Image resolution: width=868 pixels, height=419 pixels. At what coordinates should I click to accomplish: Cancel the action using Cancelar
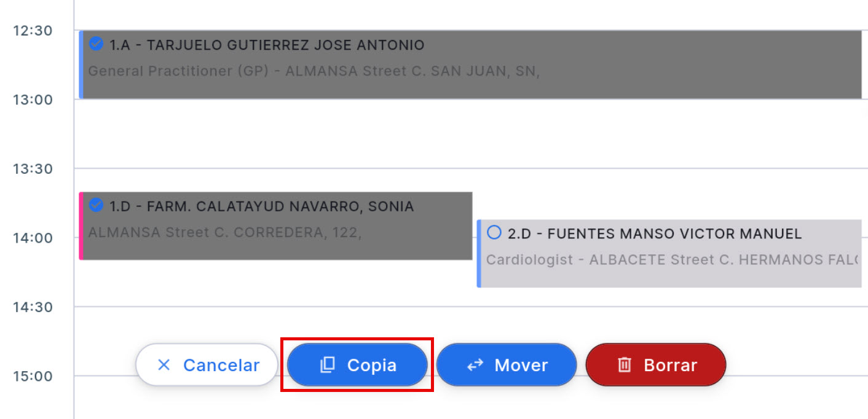[207, 364]
